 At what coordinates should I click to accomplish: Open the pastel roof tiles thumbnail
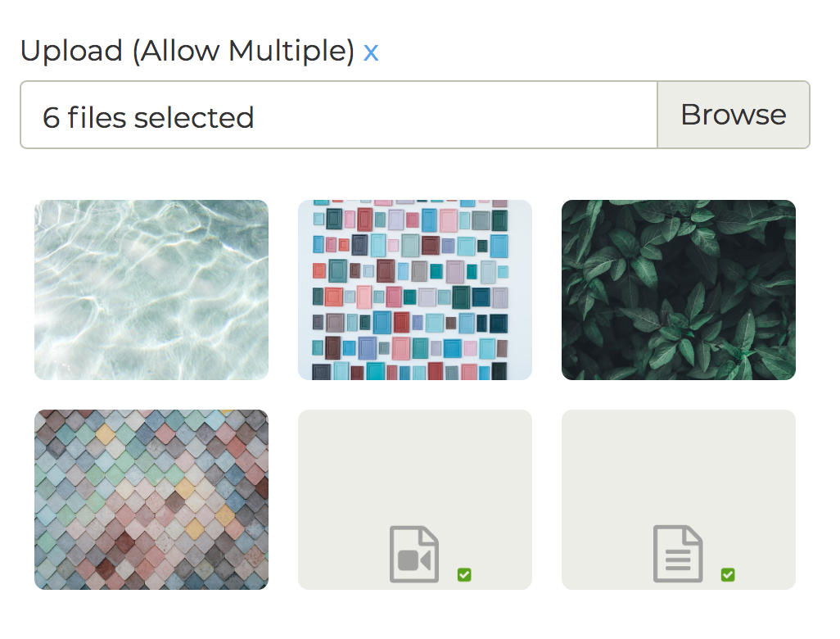pos(151,500)
